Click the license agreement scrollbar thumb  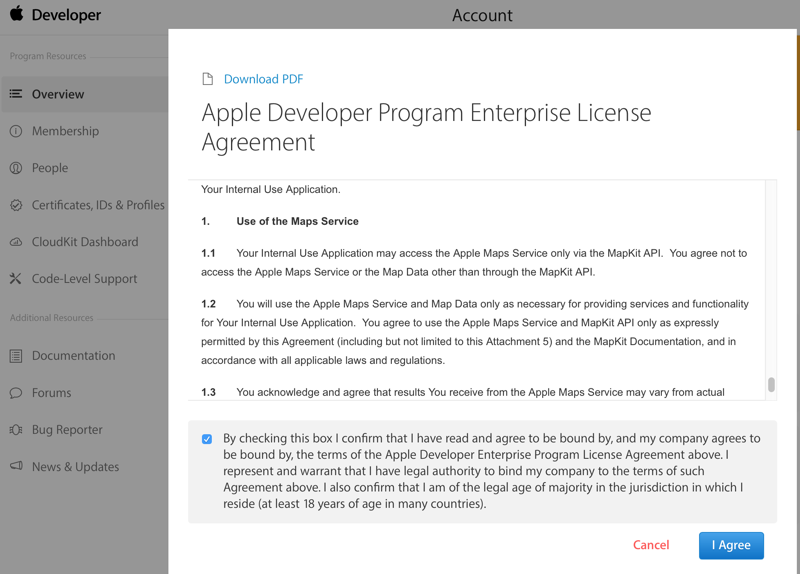click(x=771, y=384)
